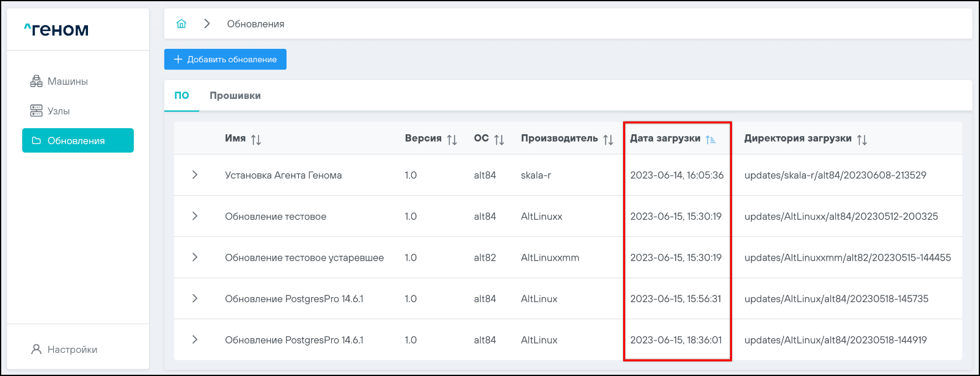
Task: Sort by Директория загрузки arrows icon
Action: click(861, 140)
